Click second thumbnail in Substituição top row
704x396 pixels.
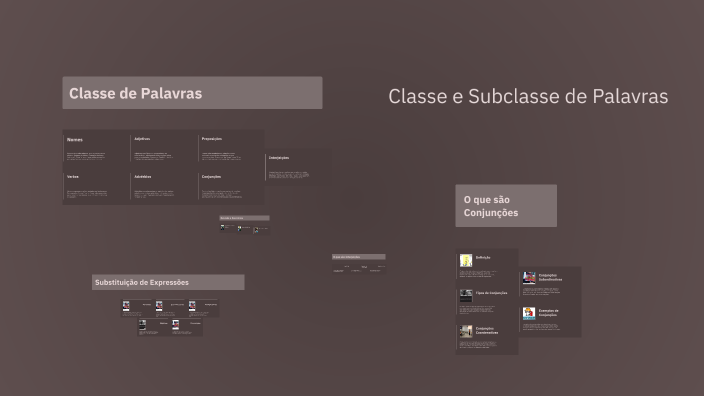click(159, 306)
